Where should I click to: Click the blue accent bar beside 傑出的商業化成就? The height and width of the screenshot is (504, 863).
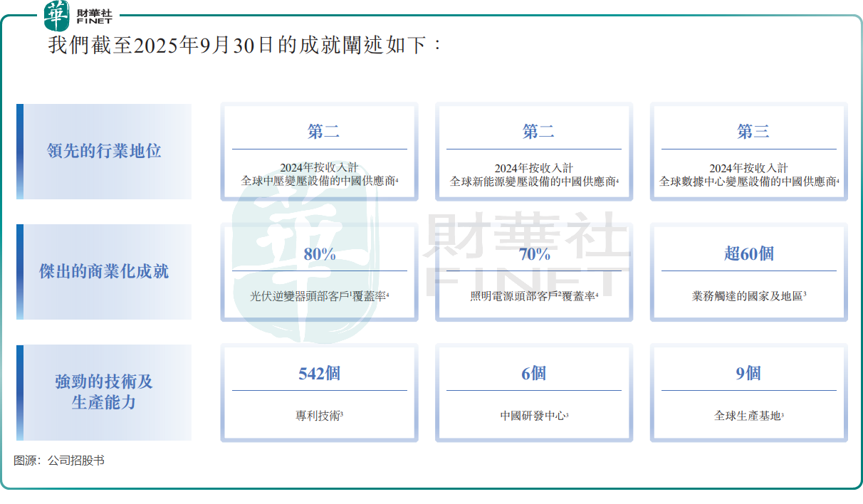20,272
